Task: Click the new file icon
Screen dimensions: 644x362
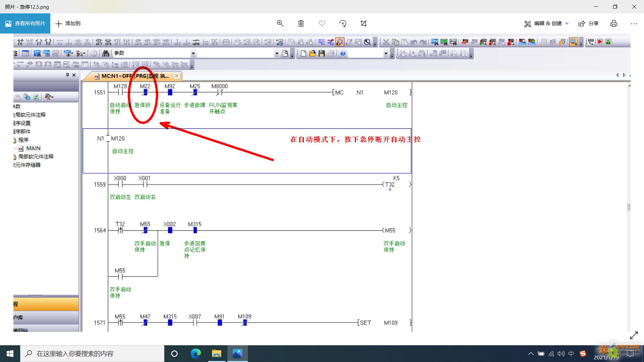Action: click(303, 53)
